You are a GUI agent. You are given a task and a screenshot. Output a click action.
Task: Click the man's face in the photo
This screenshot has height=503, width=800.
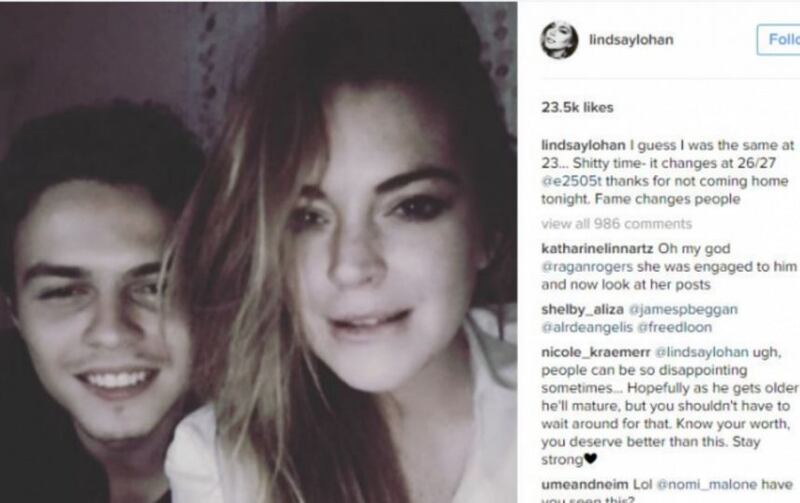97,306
